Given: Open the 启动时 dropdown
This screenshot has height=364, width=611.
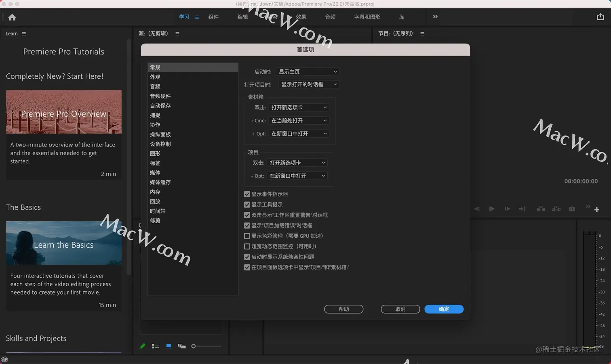Looking at the screenshot, I should [308, 72].
